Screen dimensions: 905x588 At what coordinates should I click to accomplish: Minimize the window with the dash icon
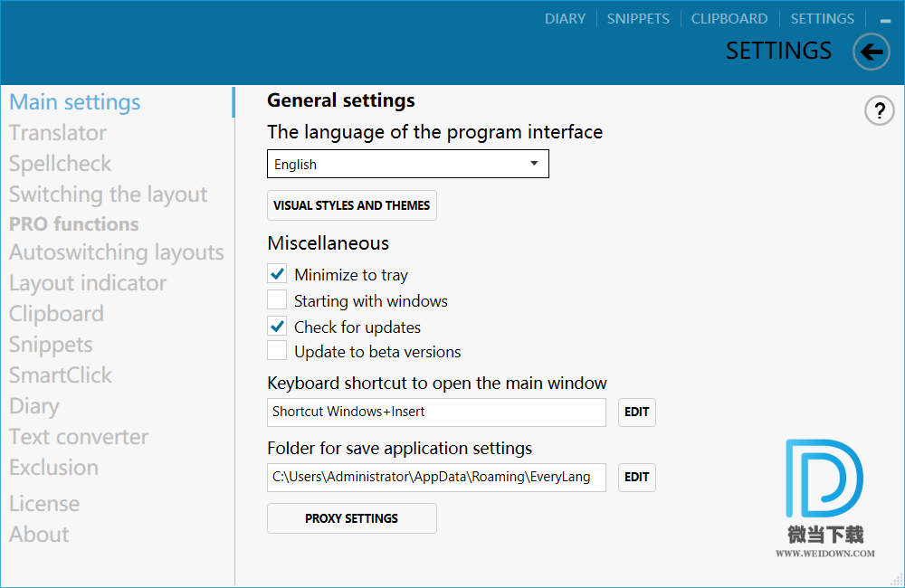click(x=885, y=20)
